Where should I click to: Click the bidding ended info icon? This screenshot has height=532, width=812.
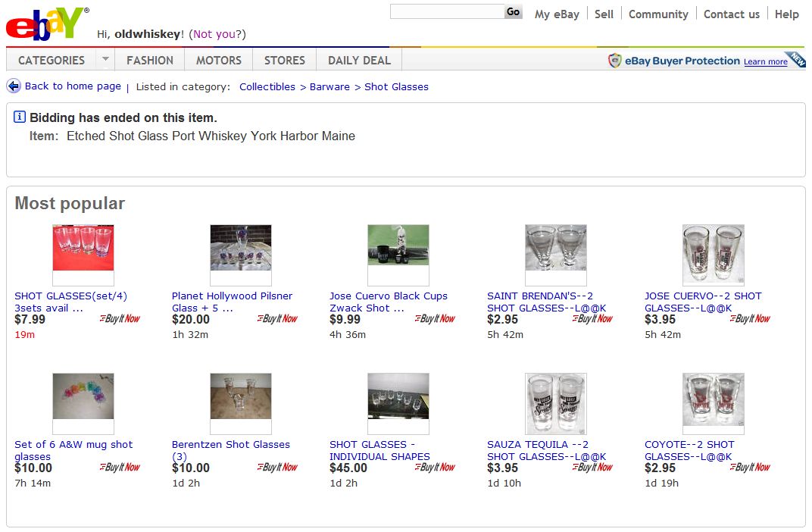pyautogui.click(x=20, y=117)
